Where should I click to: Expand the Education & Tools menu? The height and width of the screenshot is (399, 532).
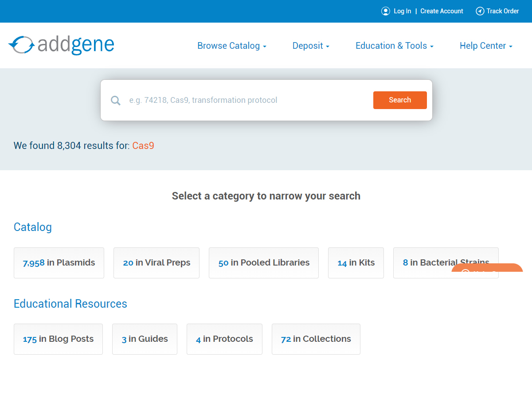(x=394, y=46)
